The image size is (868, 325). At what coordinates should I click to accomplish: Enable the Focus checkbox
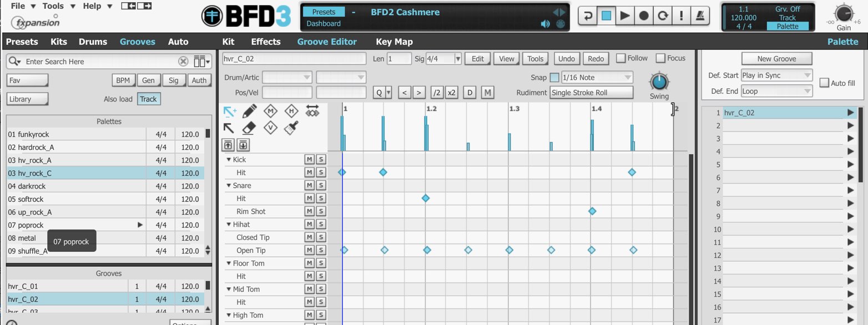(660, 58)
